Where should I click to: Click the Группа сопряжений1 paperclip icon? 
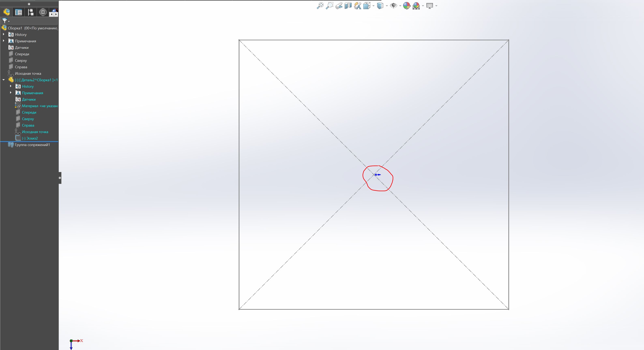[11, 145]
